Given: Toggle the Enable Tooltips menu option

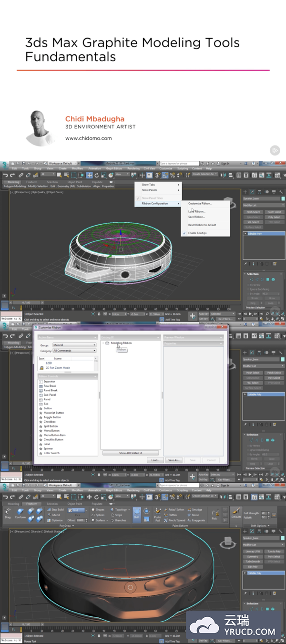Looking at the screenshot, I should click(x=197, y=233).
